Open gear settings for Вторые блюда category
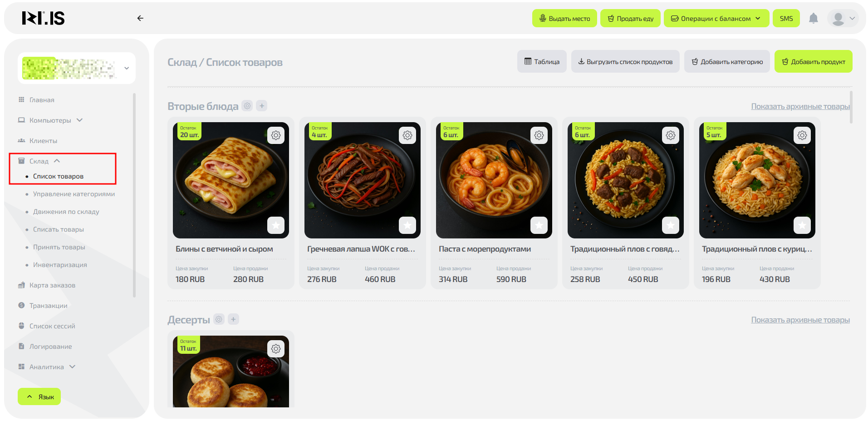 247,106
